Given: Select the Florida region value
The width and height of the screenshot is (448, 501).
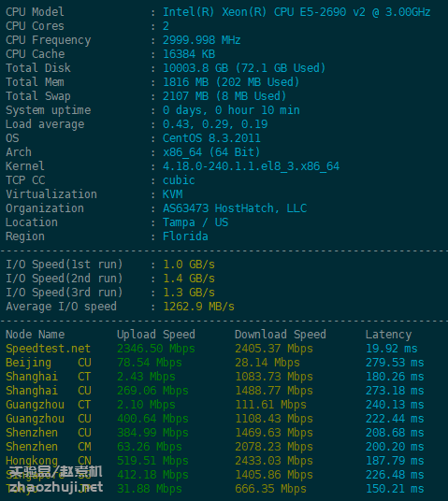Looking at the screenshot, I should (185, 236).
